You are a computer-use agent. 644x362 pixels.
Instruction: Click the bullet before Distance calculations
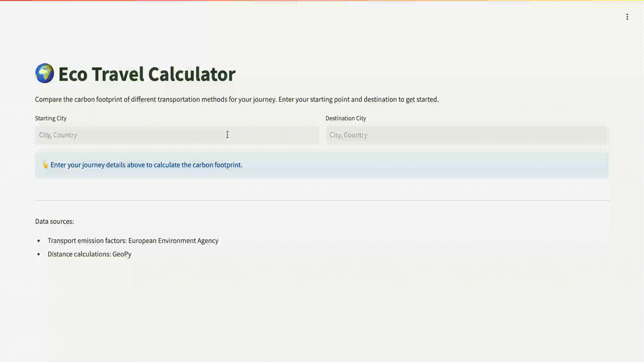tap(39, 254)
